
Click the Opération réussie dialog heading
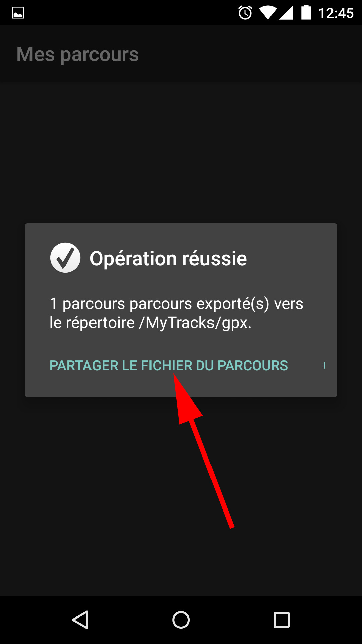coord(168,258)
